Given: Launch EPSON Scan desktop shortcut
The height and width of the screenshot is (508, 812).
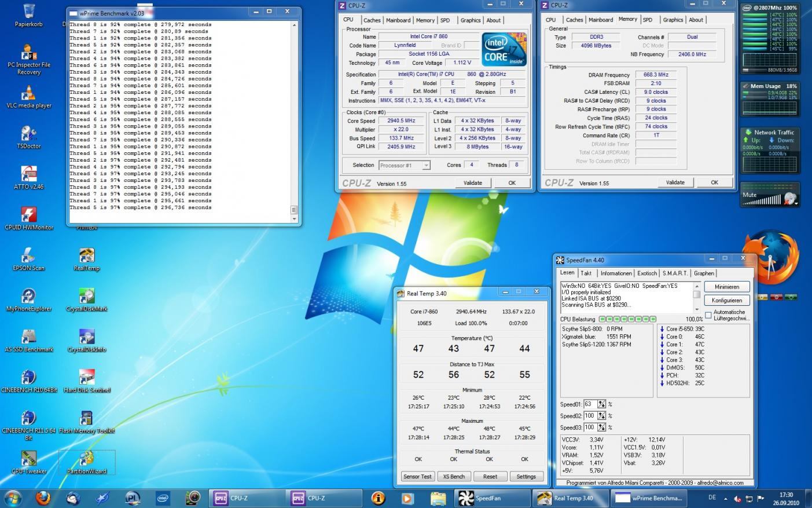Looking at the screenshot, I should tap(28, 260).
